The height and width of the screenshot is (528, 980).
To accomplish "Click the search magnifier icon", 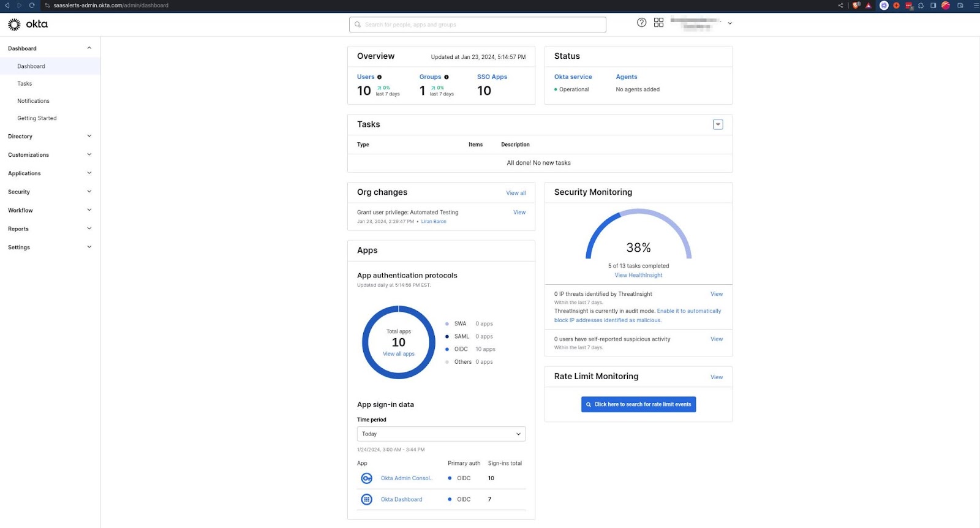I will (358, 25).
